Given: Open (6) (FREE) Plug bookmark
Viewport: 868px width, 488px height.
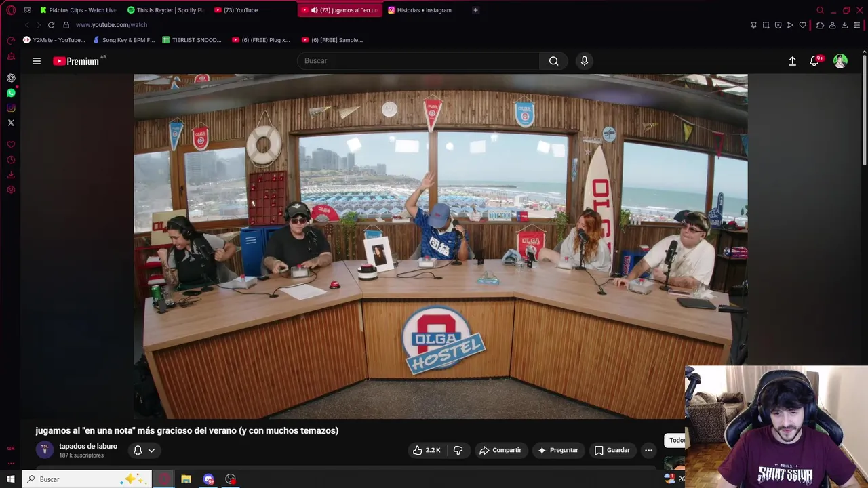Looking at the screenshot, I should tap(261, 40).
